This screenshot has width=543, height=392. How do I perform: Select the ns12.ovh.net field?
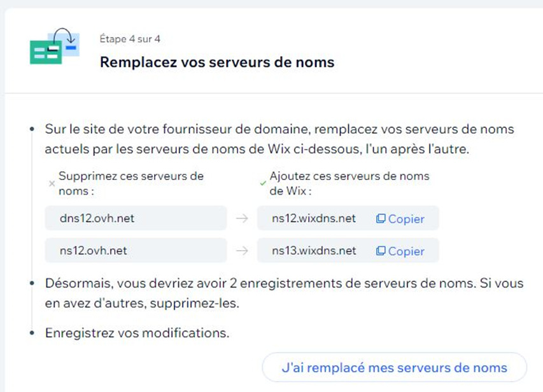(136, 250)
